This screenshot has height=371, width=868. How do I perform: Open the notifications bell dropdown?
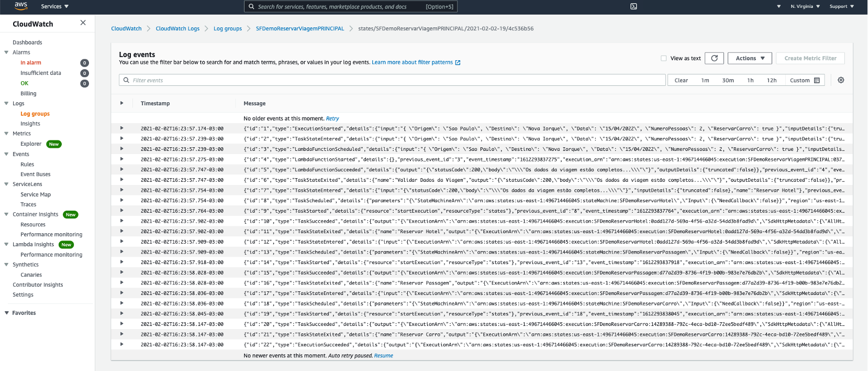click(778, 6)
